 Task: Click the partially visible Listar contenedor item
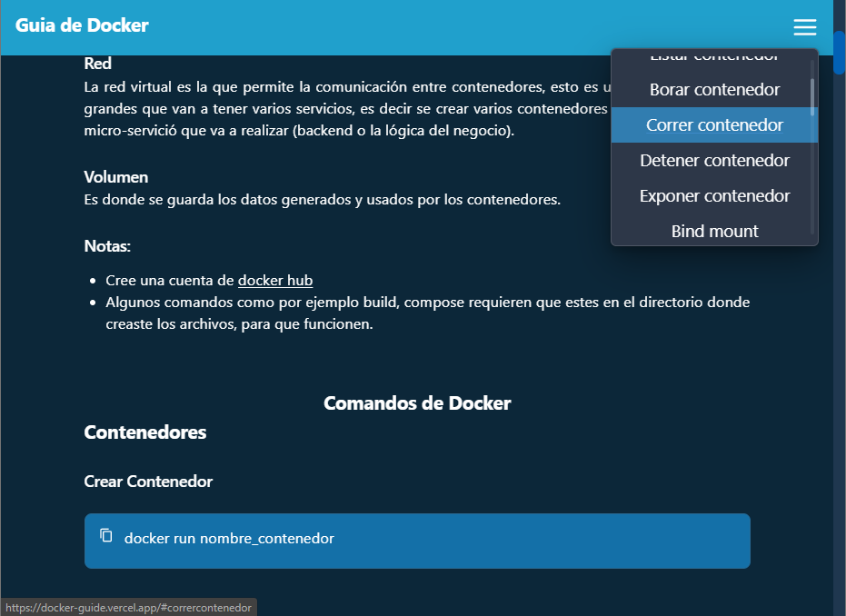coord(714,58)
